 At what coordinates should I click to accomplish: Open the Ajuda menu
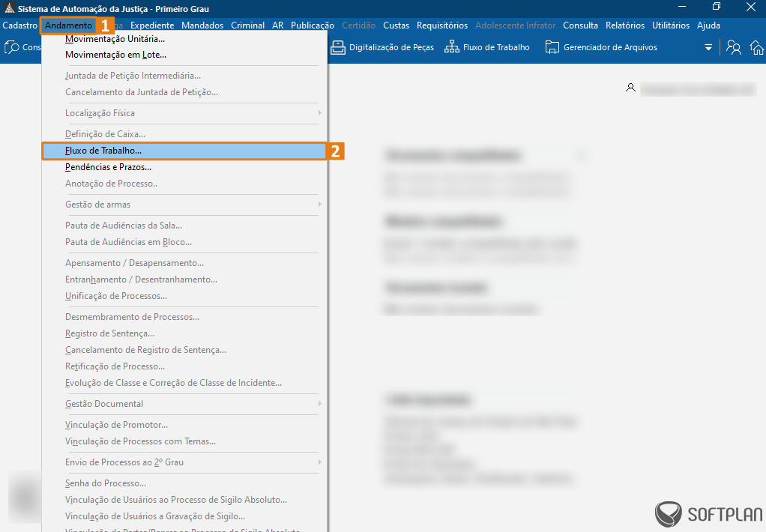point(708,25)
